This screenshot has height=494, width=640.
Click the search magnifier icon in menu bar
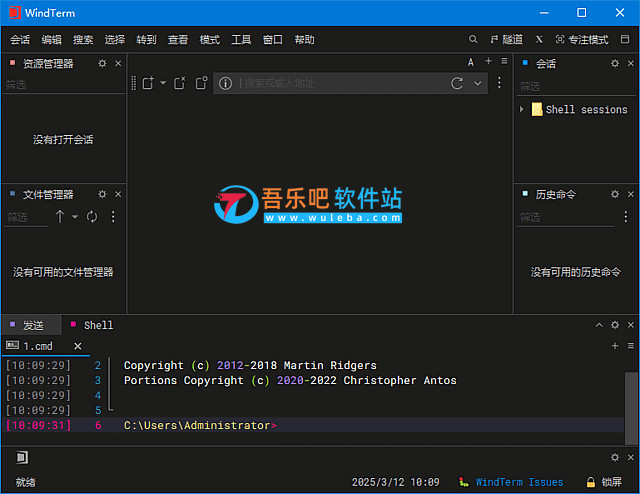(x=473, y=40)
